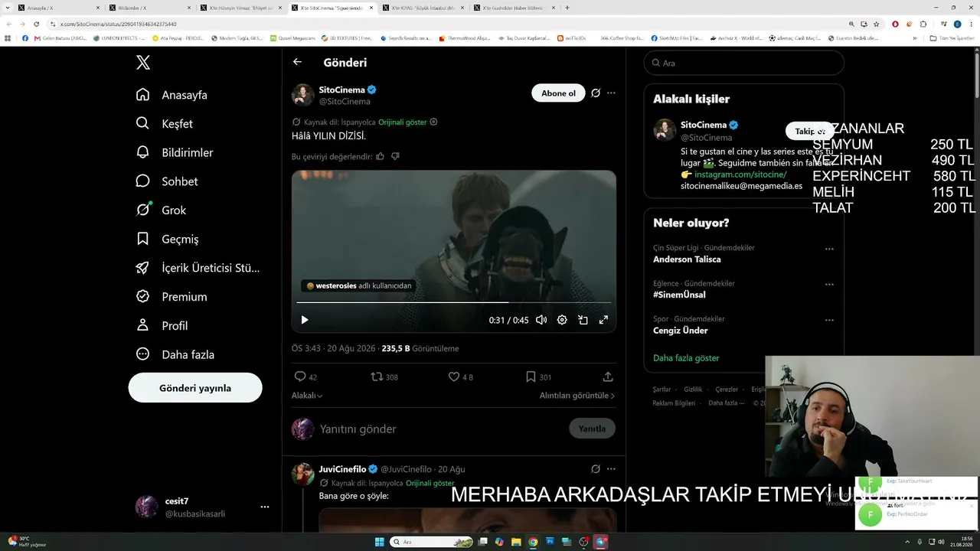Viewport: 980px width, 551px height.
Task: Open the Windows Start menu
Action: click(379, 542)
